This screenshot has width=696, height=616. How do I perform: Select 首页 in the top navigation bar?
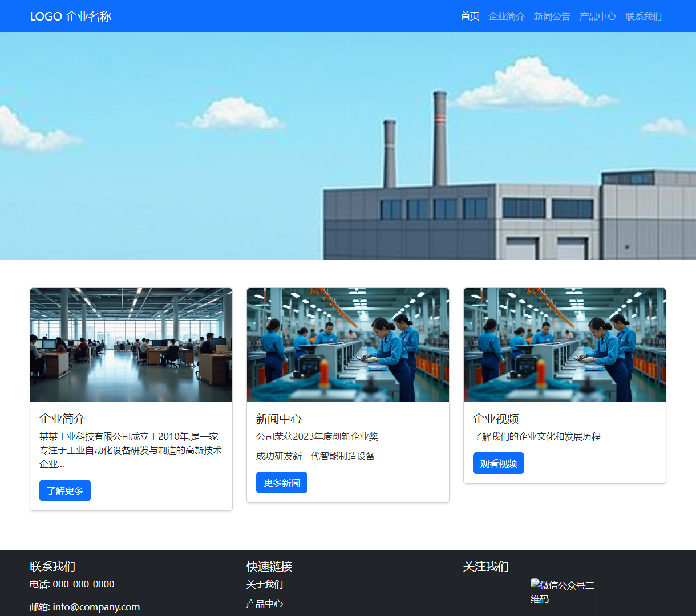[470, 16]
